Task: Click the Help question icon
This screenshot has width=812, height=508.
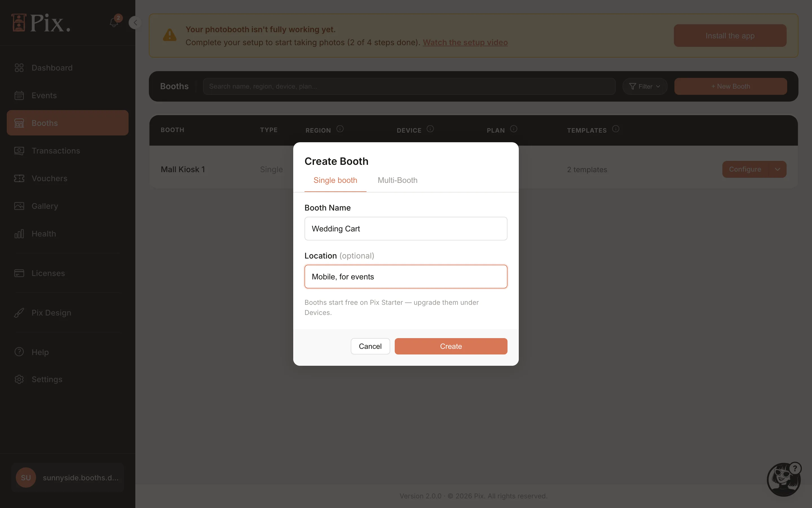Action: coord(19,352)
